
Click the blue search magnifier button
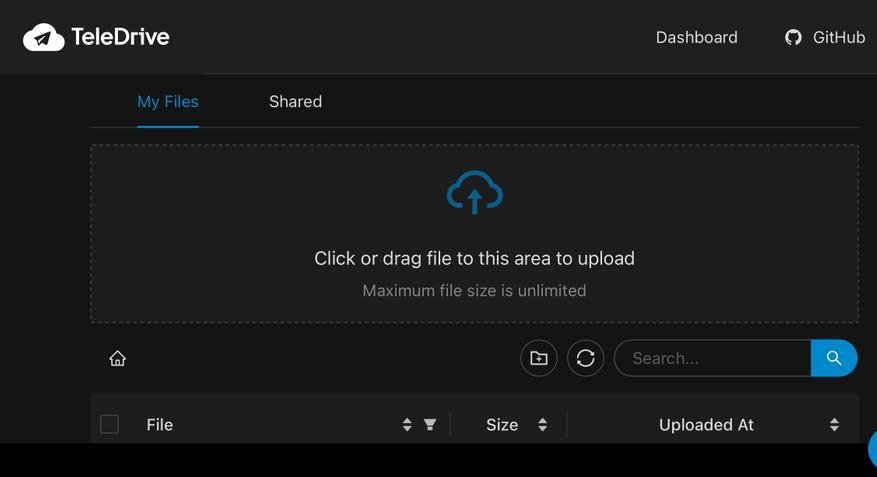[x=834, y=358]
